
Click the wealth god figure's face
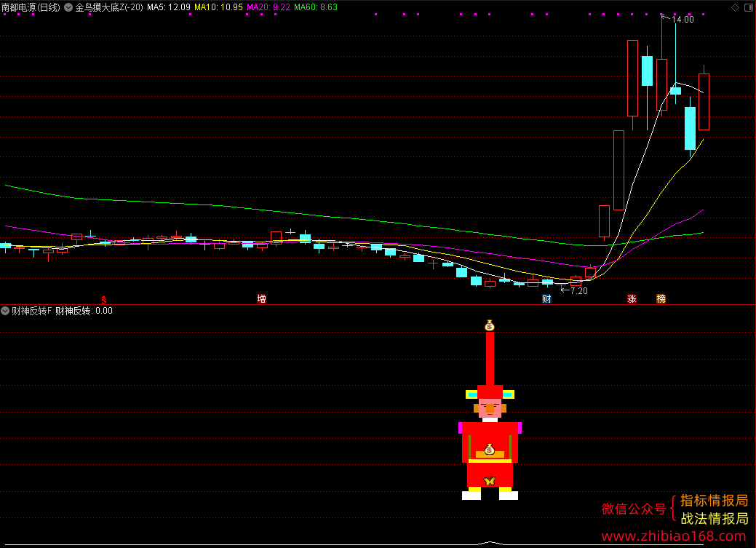coord(490,408)
